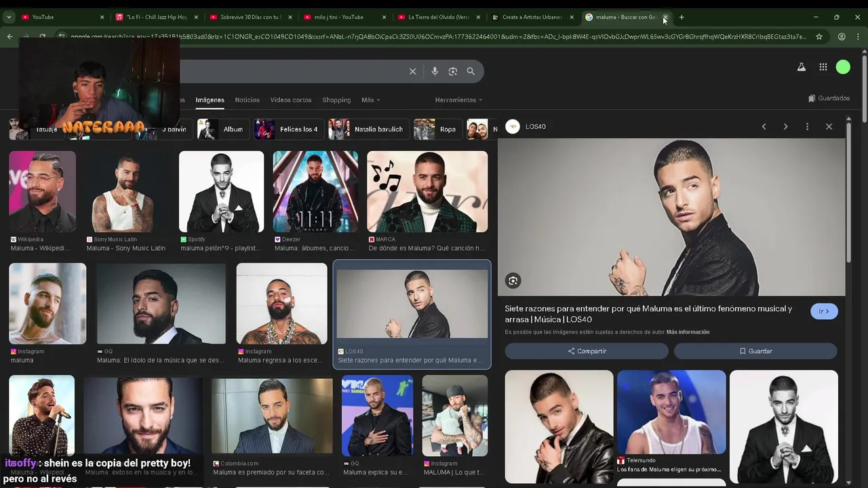Switch to the Lo Fi Chill Jazz tab
The width and height of the screenshot is (868, 488).
pos(157,17)
